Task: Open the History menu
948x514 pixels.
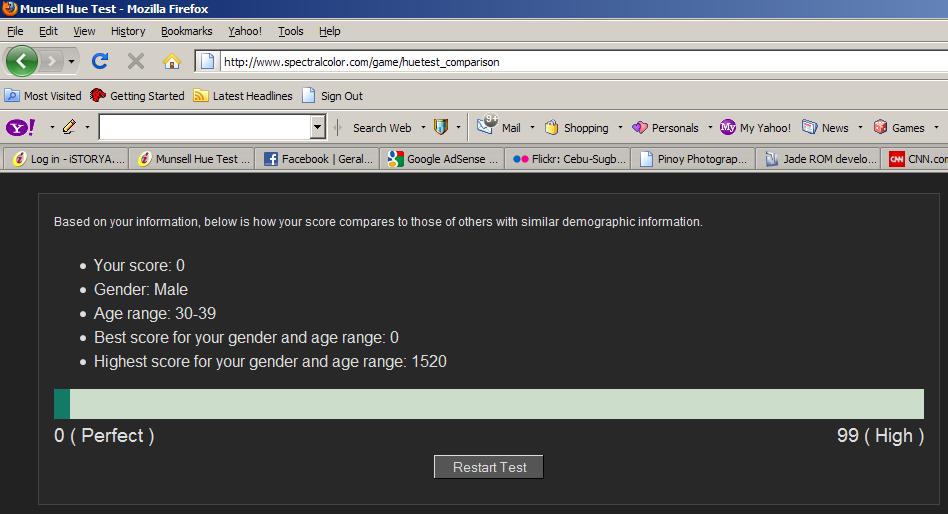Action: pos(128,31)
